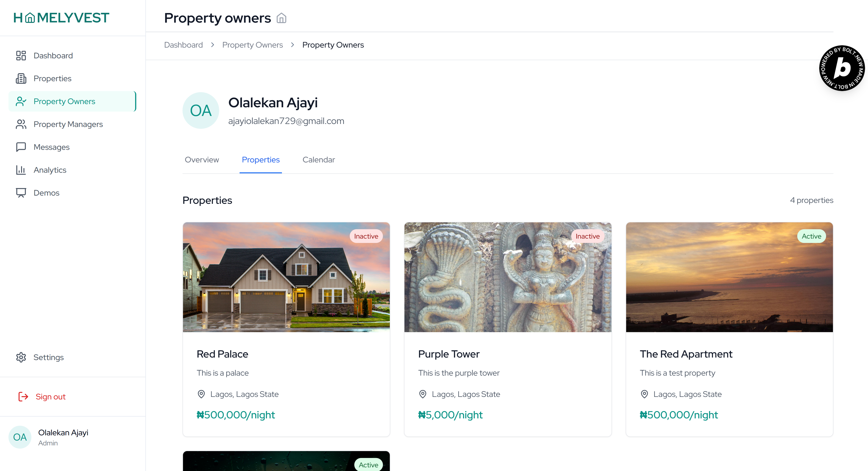Click the Bolt.new badge logo
868x471 pixels.
pos(842,68)
